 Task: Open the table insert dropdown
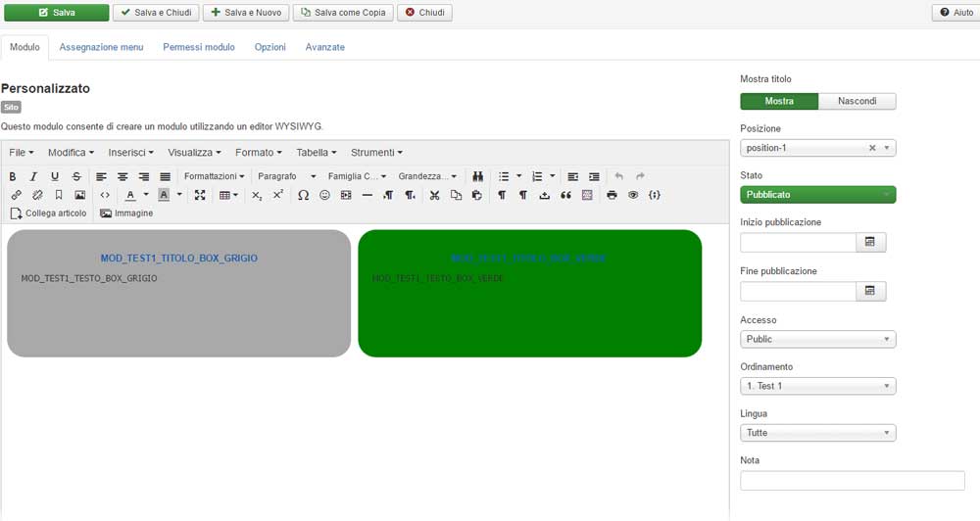pyautogui.click(x=228, y=195)
